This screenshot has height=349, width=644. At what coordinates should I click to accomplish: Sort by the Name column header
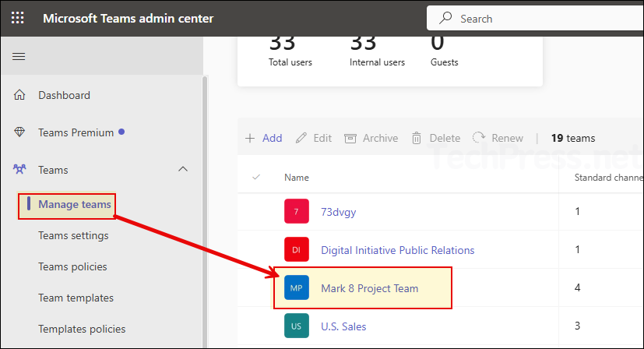point(297,178)
